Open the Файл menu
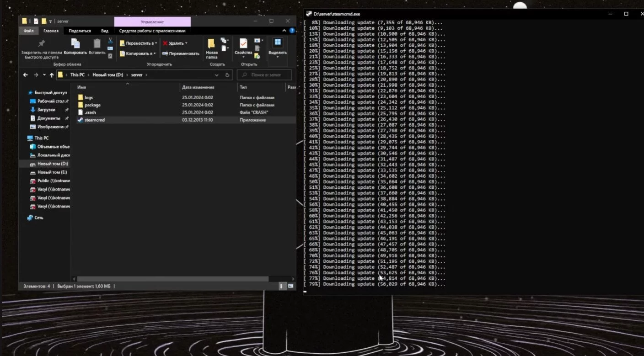The height and width of the screenshot is (356, 644). click(28, 31)
